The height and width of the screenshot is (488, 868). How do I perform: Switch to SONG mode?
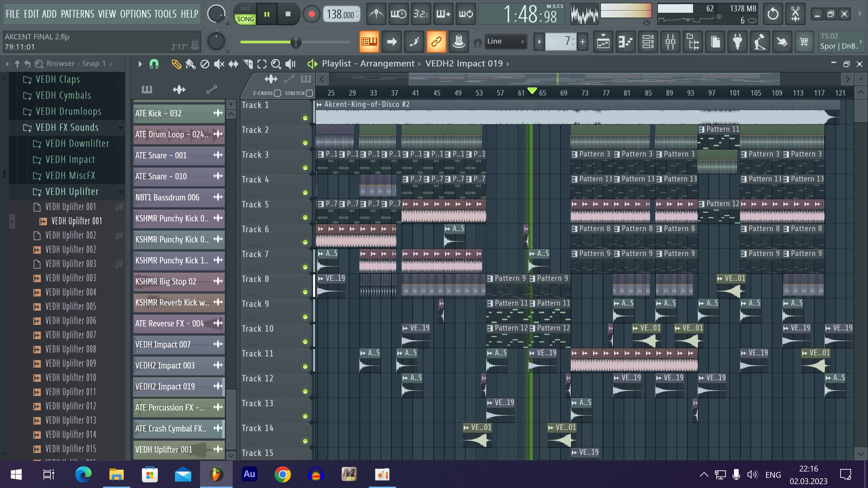[245, 19]
